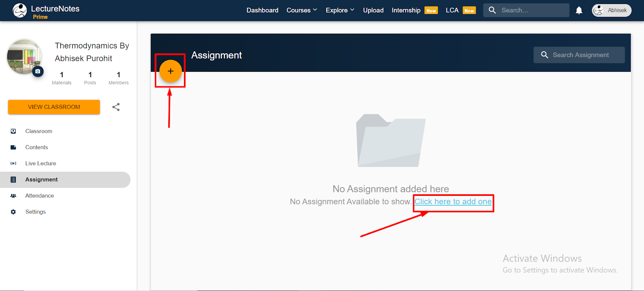Expand the Explore dropdown
Viewport: 644px width, 291px height.
[x=340, y=10]
